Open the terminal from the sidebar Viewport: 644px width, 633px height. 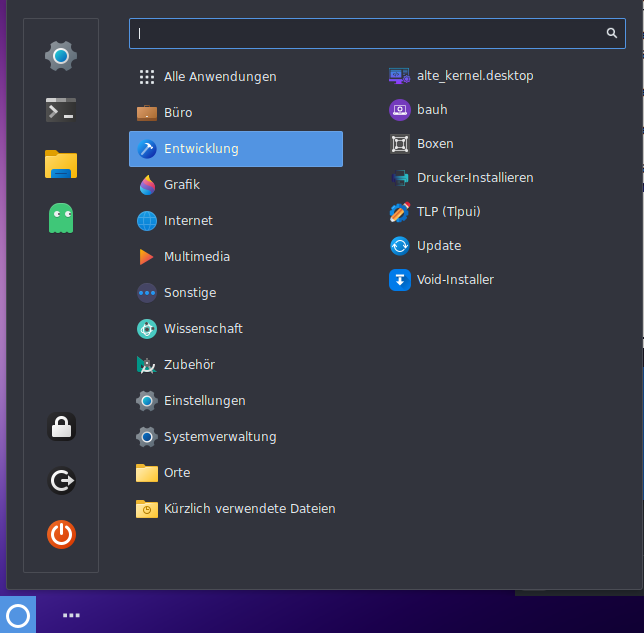tap(61, 110)
